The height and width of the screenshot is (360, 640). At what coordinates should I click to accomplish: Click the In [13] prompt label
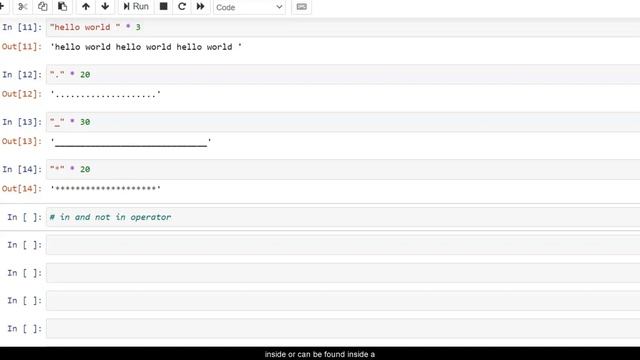pyautogui.click(x=22, y=122)
